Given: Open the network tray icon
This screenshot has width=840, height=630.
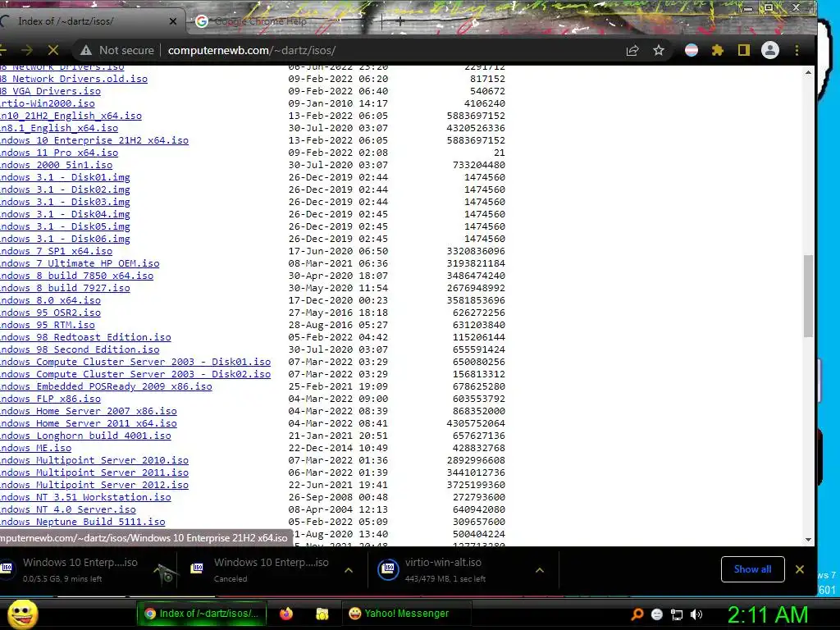Looking at the screenshot, I should (x=677, y=614).
